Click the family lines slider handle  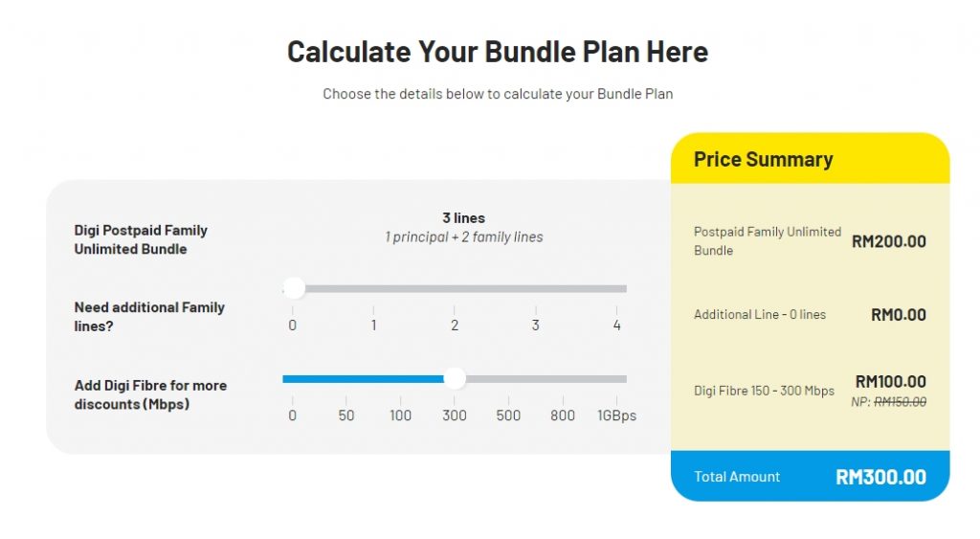pyautogui.click(x=294, y=288)
